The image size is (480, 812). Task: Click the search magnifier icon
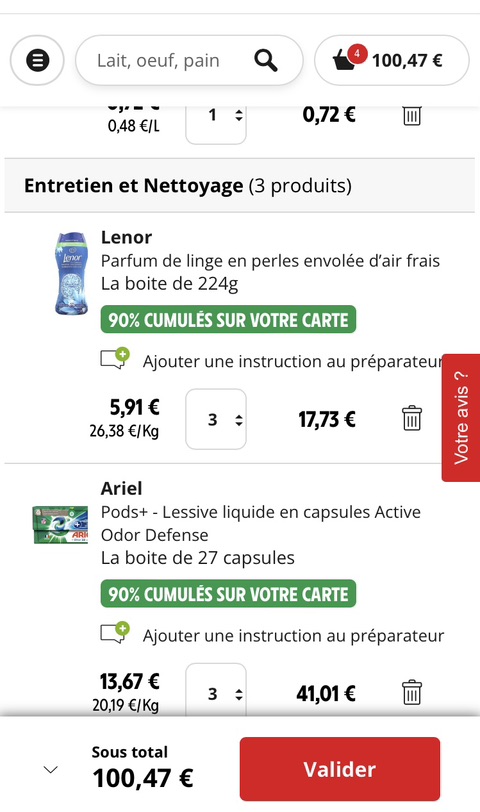(266, 61)
